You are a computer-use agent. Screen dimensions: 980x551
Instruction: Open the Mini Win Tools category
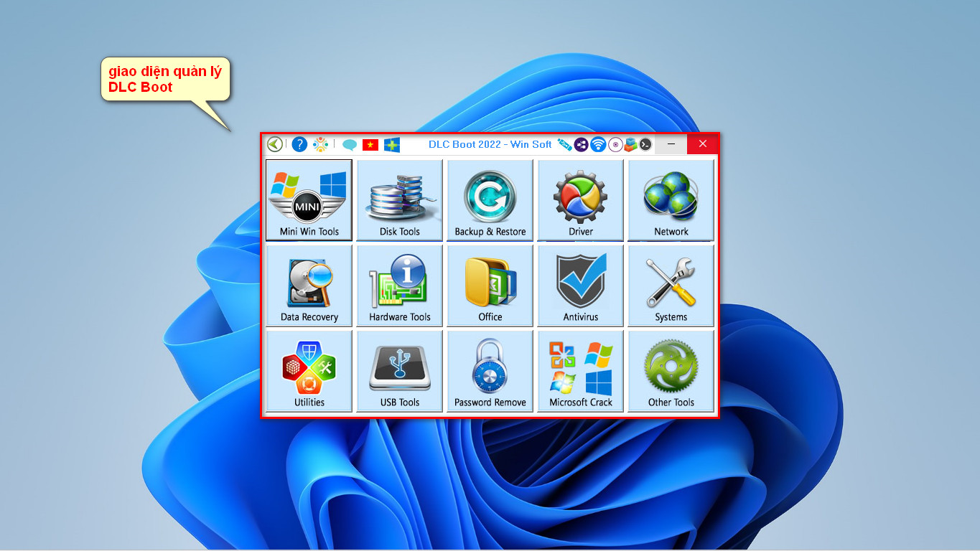coord(309,200)
